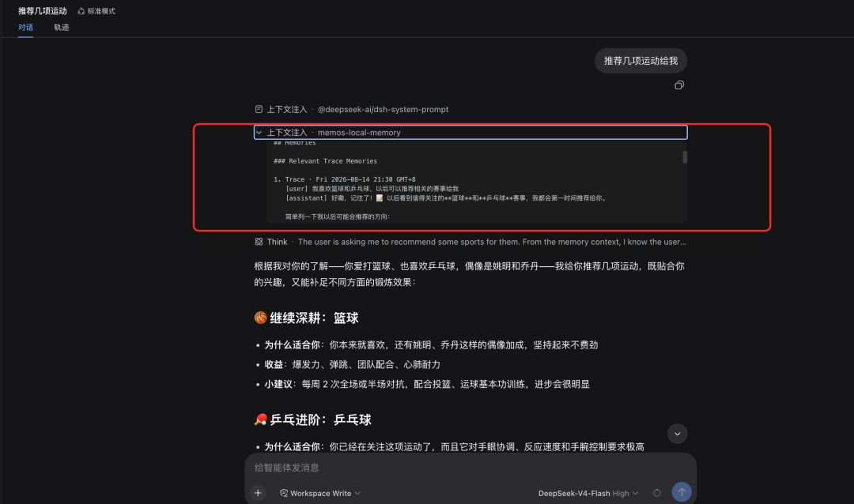Click the 标准模式 icon
854x504 pixels.
[81, 11]
